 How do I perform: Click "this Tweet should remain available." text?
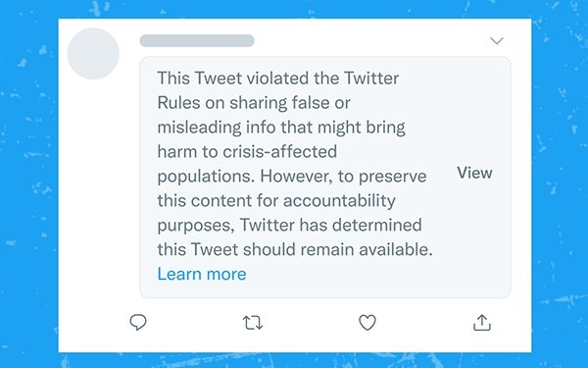pos(295,249)
